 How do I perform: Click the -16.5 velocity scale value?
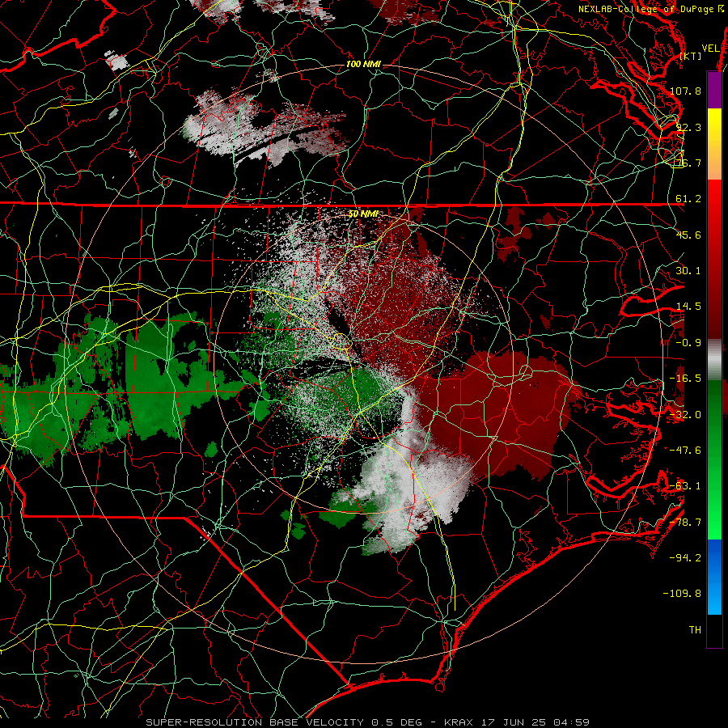(x=685, y=379)
